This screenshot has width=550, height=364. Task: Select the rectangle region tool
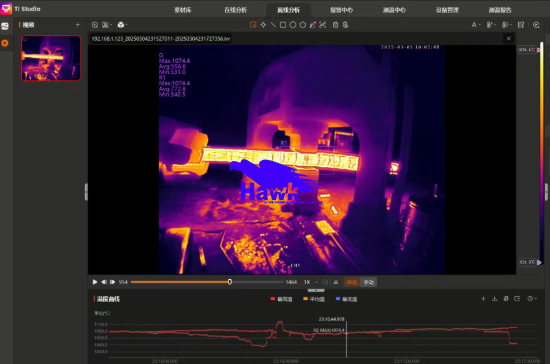click(283, 25)
